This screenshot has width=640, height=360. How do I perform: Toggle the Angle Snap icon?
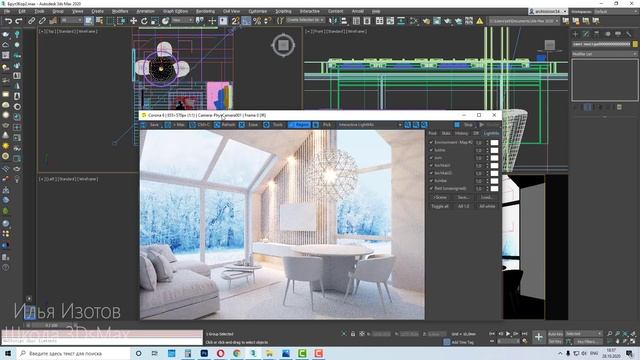pos(246,21)
